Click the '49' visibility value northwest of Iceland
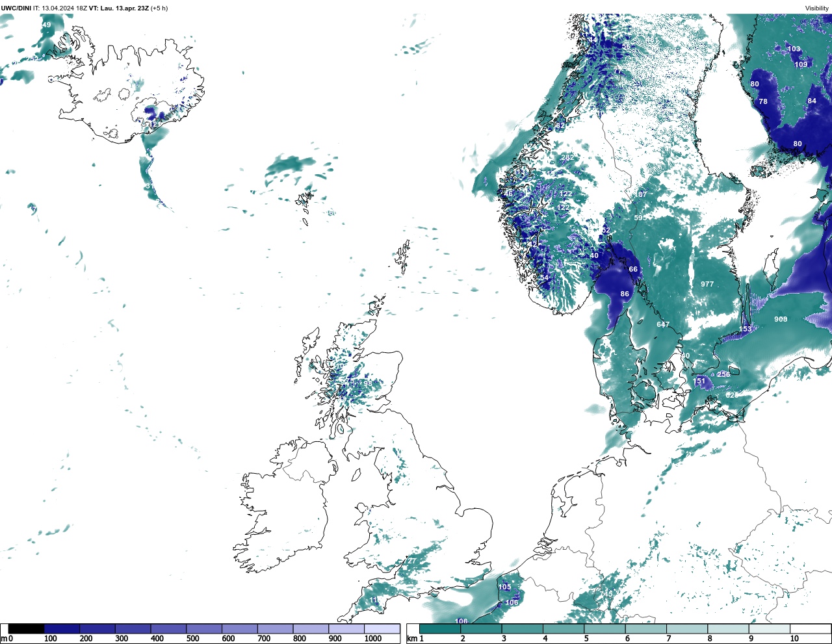 (x=46, y=25)
